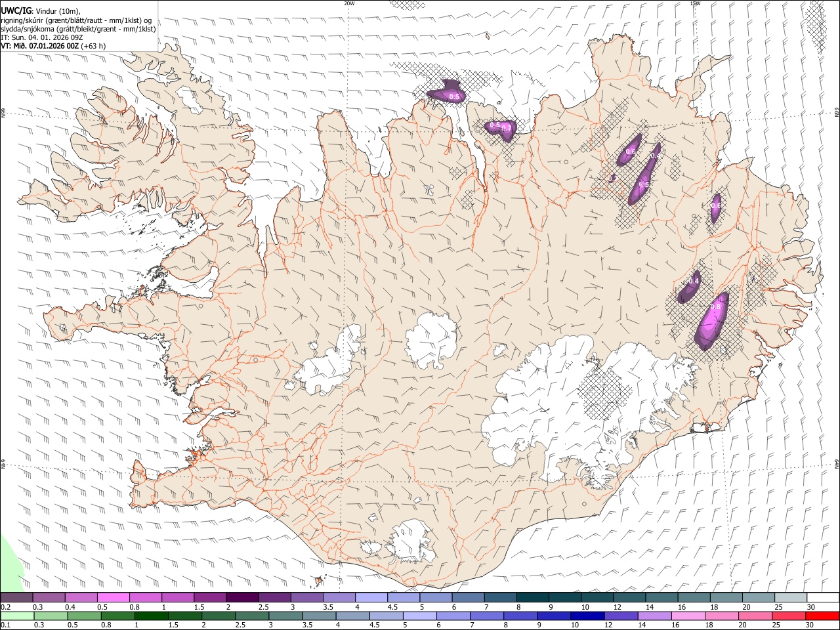Click the UWC/IG title in the header
The height and width of the screenshot is (630, 840).
coord(16,10)
